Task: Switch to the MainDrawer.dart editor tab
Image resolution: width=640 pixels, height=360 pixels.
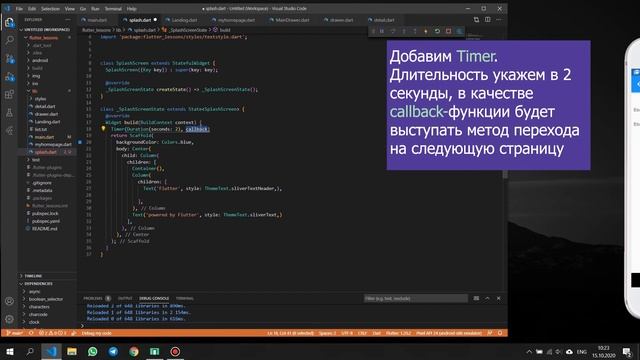Action: 292,20
